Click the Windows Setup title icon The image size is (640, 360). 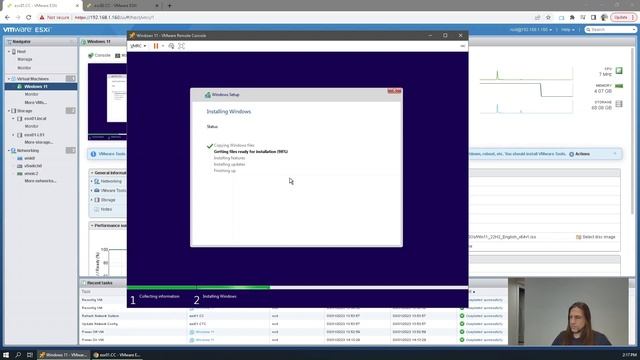[x=208, y=95]
